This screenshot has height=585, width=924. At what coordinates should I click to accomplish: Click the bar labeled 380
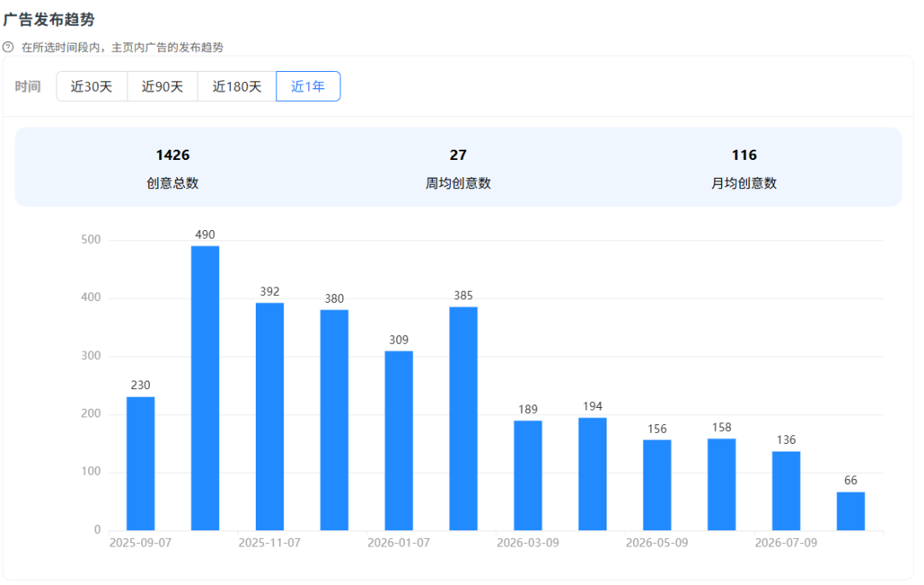coord(335,420)
